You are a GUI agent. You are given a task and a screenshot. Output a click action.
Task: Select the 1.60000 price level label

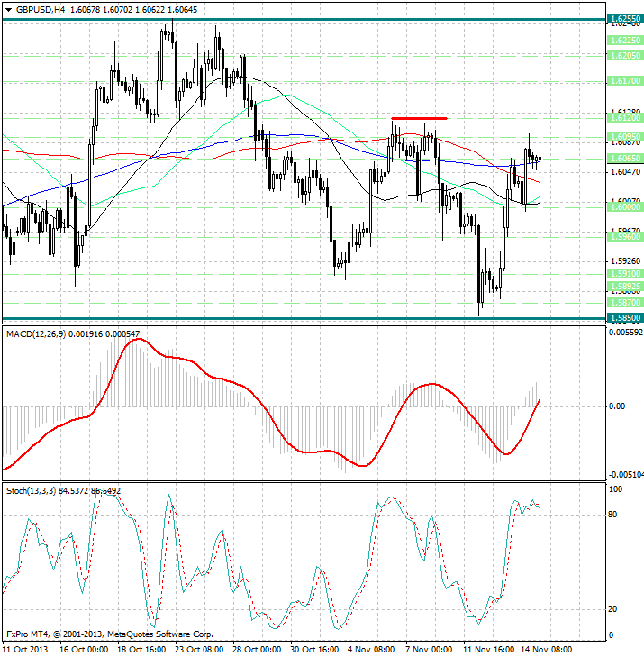coord(625,207)
